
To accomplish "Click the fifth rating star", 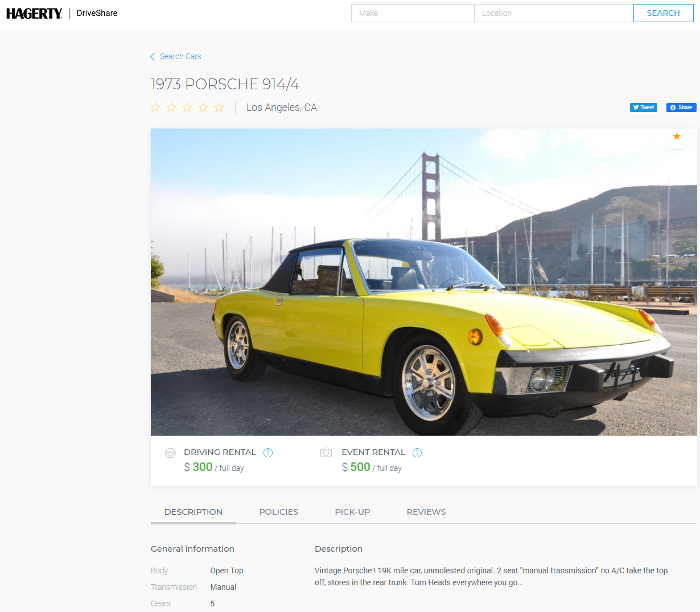I will click(x=219, y=107).
